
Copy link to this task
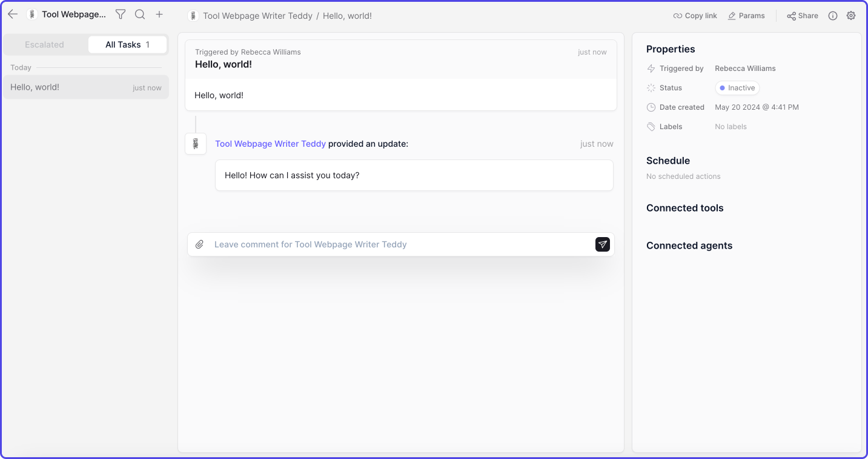[695, 16]
